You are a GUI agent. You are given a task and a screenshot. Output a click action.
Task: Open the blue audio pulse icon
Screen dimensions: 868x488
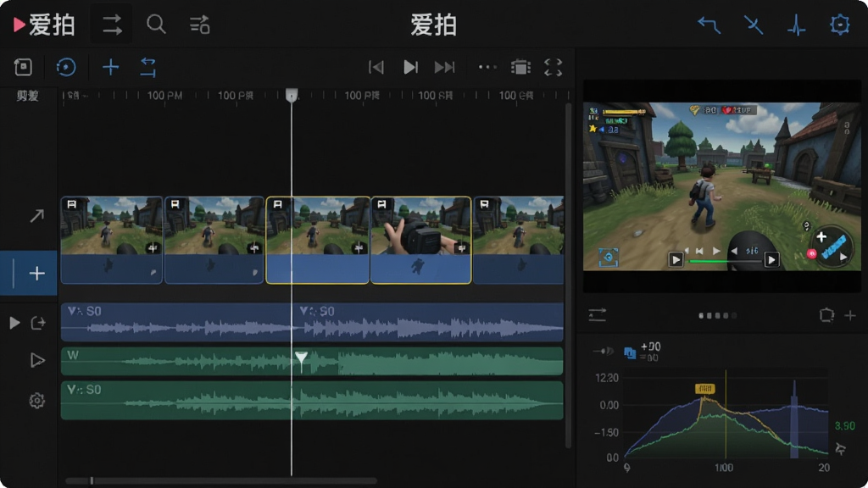[x=797, y=25]
